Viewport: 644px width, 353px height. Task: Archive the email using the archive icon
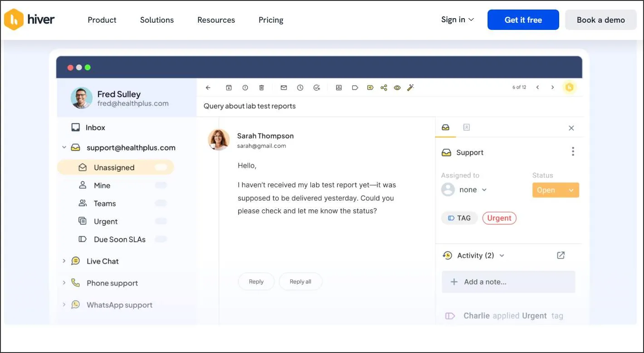pos(229,87)
